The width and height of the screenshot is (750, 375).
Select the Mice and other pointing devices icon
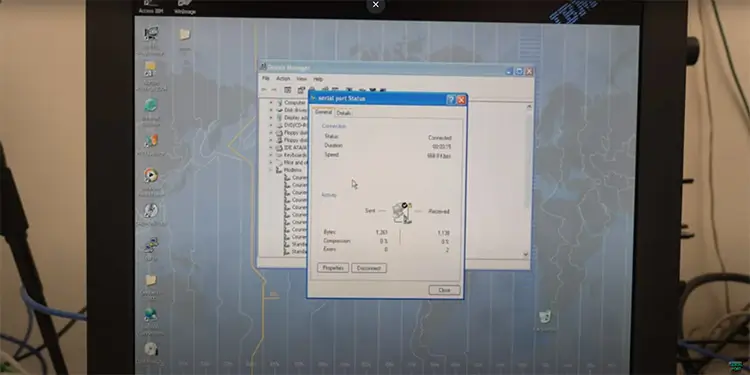click(x=280, y=163)
